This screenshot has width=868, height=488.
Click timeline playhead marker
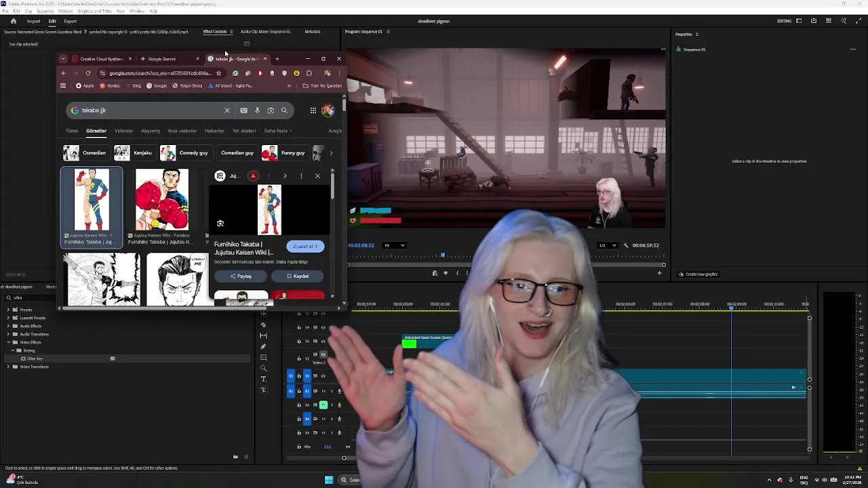pyautogui.click(x=731, y=308)
